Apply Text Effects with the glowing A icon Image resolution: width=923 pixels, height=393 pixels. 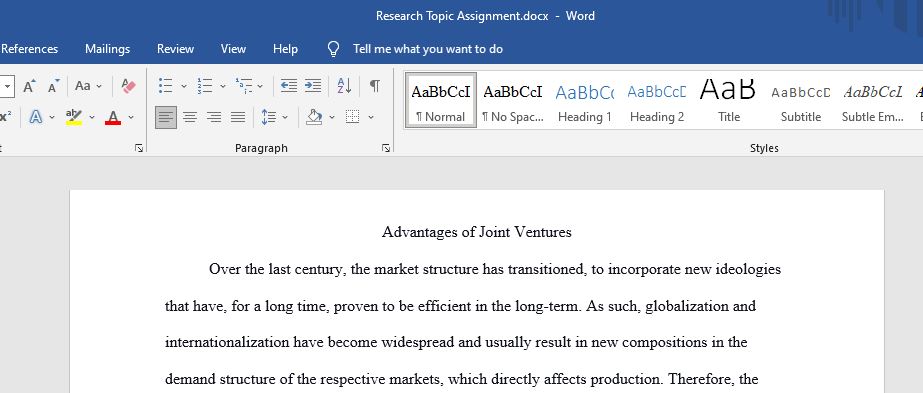tap(35, 117)
